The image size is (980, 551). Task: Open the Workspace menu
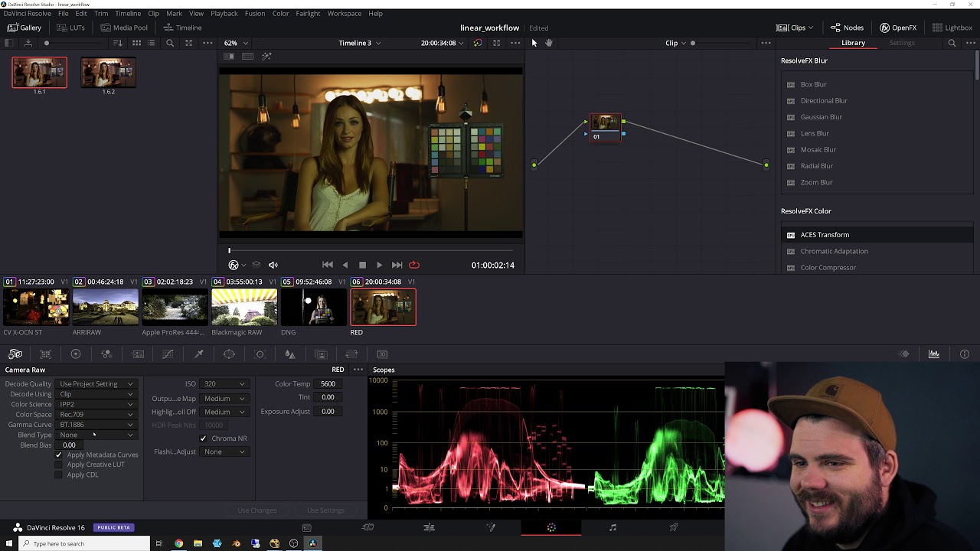(x=345, y=13)
